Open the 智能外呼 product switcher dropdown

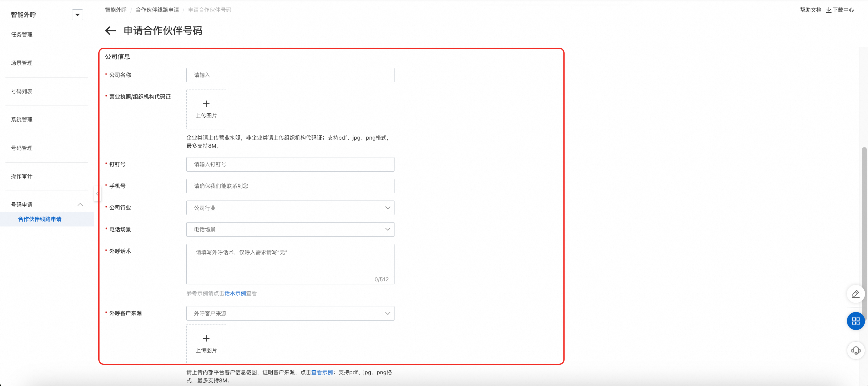(77, 15)
